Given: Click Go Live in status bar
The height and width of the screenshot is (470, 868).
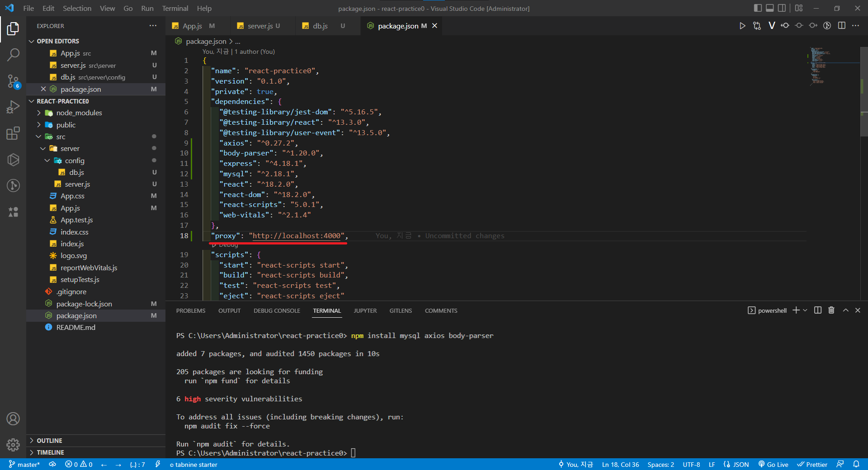Looking at the screenshot, I should [x=773, y=464].
